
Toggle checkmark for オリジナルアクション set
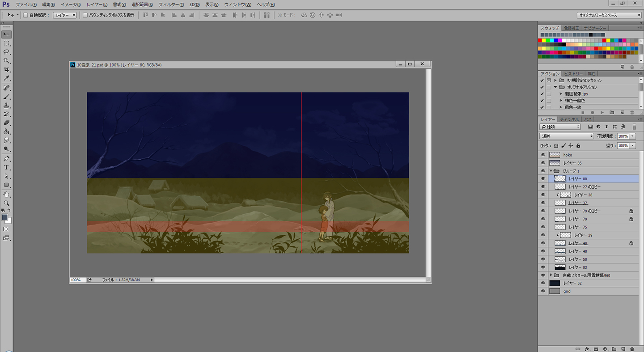click(542, 87)
